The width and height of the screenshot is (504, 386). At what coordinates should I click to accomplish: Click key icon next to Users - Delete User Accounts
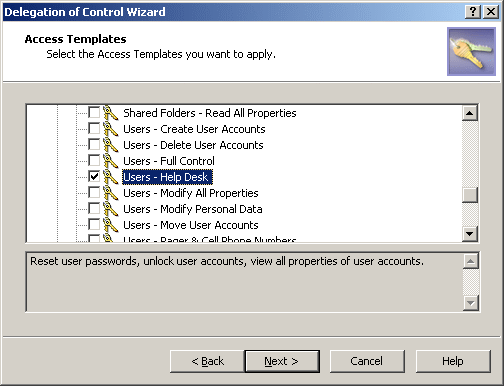(110, 145)
